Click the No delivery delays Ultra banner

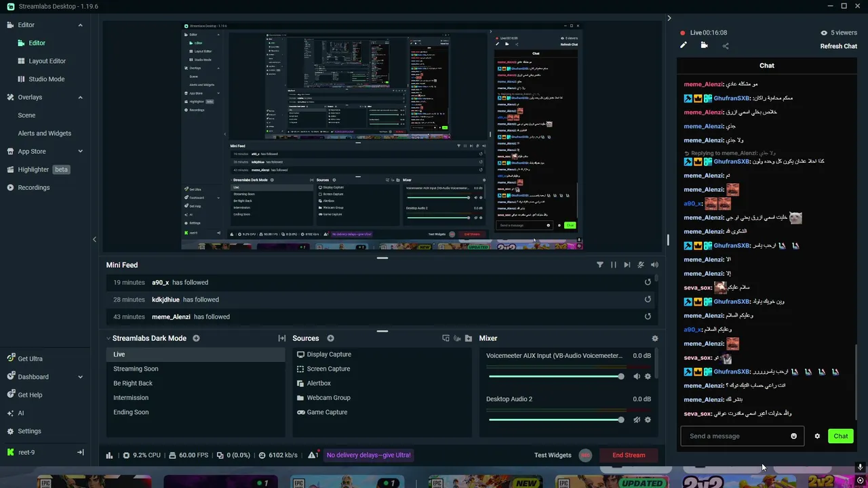(x=368, y=455)
